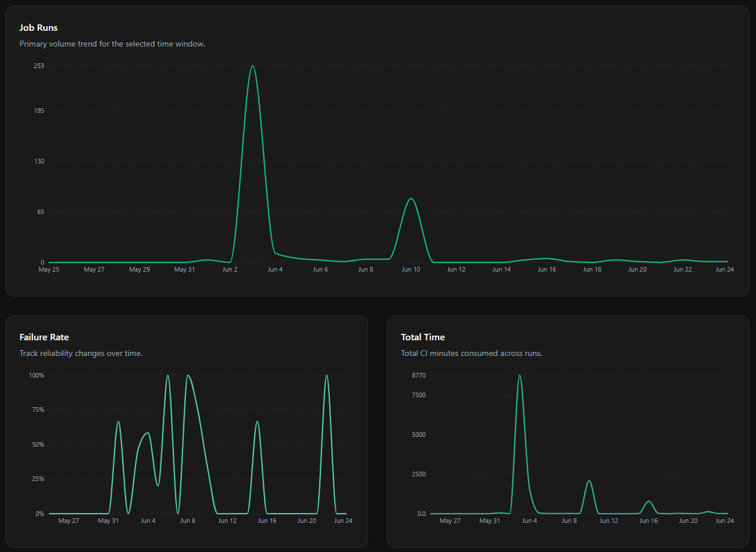The height and width of the screenshot is (552, 756).
Task: Click Jun 16 label in Total Time chart
Action: coord(648,521)
